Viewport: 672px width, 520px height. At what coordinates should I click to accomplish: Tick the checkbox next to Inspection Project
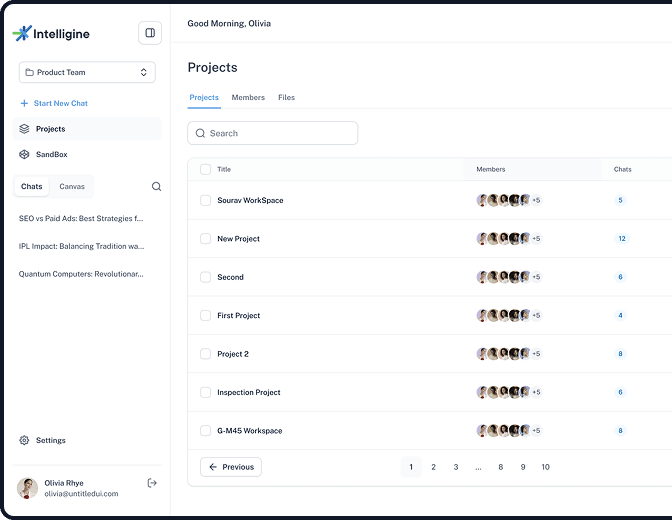tap(206, 392)
